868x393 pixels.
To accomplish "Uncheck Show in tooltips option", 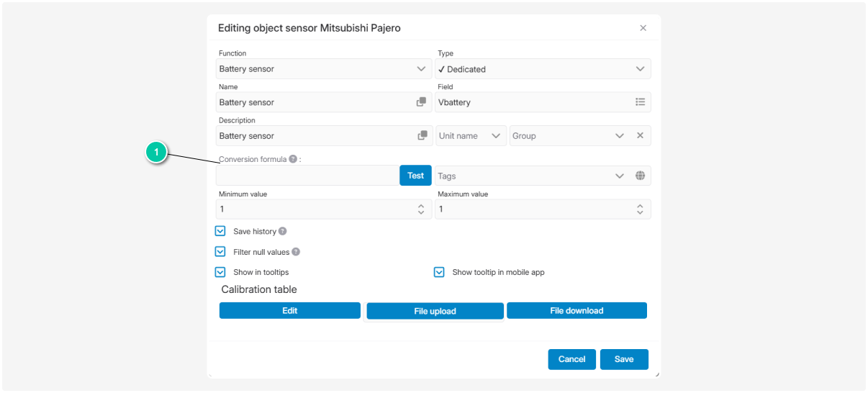I will (221, 272).
